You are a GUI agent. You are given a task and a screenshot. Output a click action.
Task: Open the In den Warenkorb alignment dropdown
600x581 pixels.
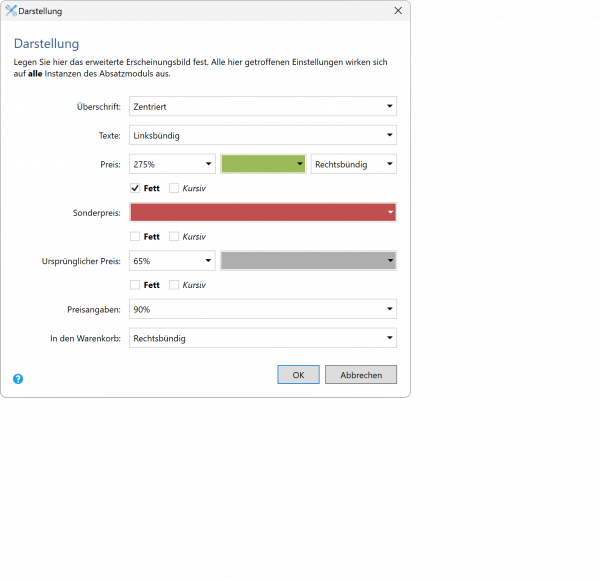[x=262, y=338]
